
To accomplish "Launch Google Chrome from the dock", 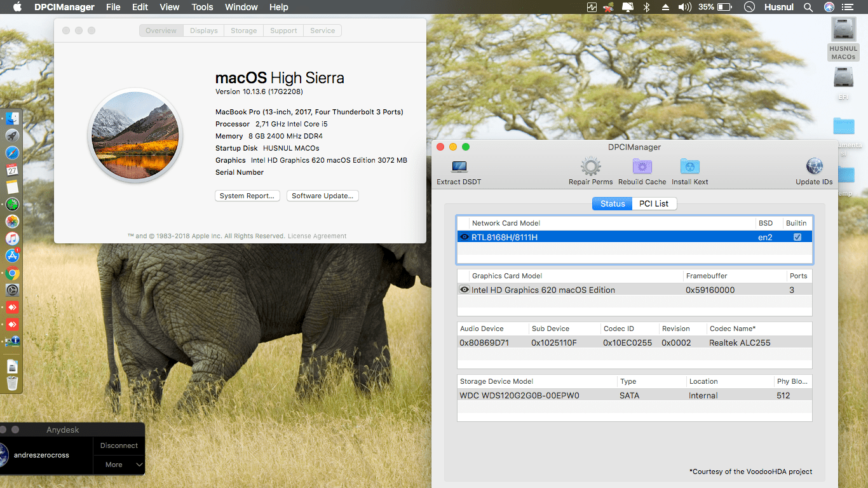I will coord(12,274).
